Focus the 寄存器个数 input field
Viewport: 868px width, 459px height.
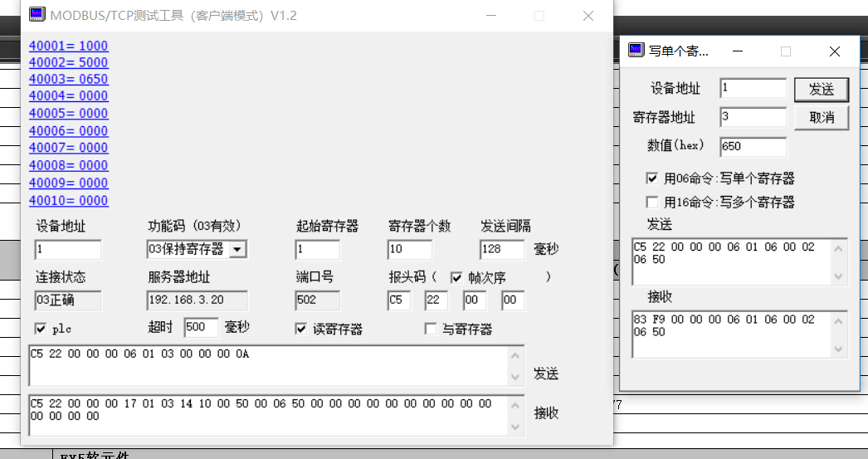(x=409, y=250)
